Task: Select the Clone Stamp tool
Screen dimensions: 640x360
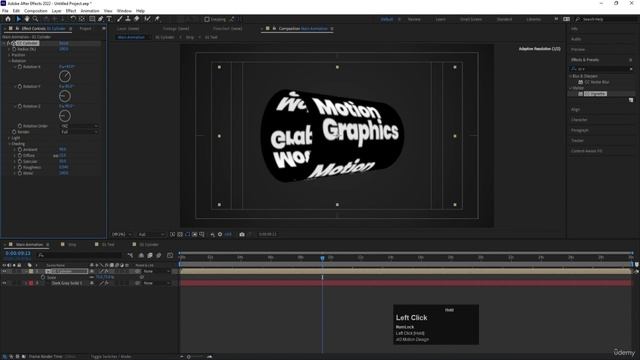Action: [128, 19]
